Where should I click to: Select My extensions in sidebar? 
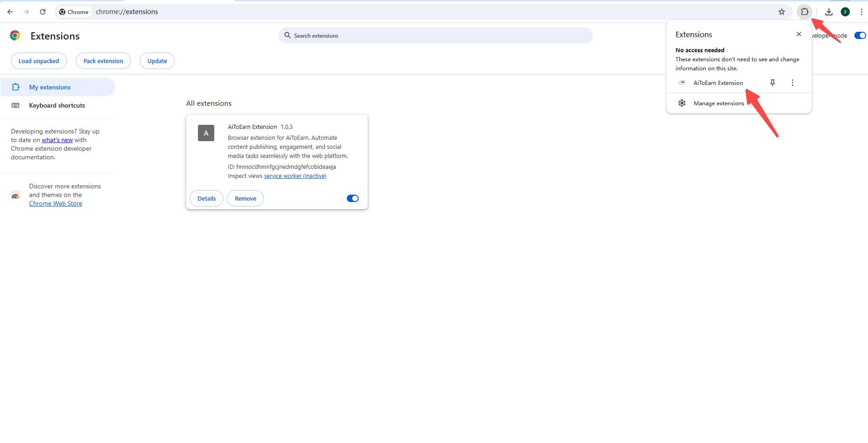50,87
